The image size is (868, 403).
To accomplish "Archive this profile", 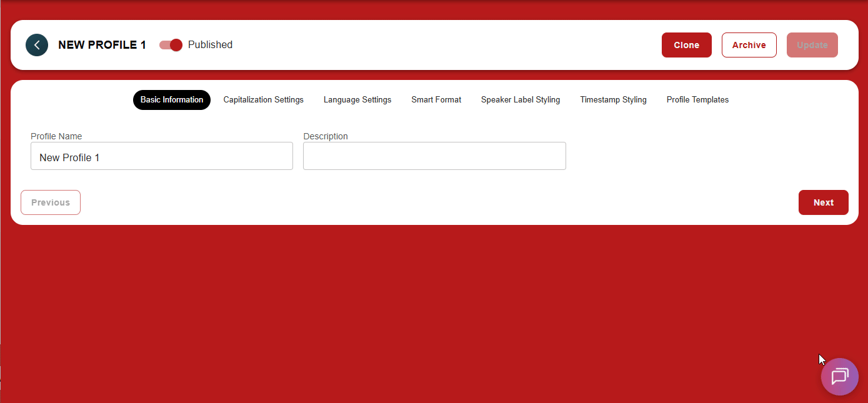I will (x=749, y=45).
